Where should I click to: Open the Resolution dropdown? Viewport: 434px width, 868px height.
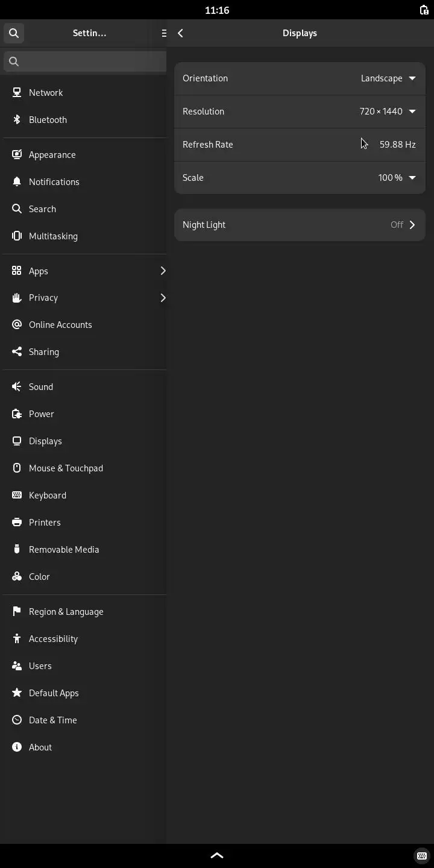pos(387,112)
